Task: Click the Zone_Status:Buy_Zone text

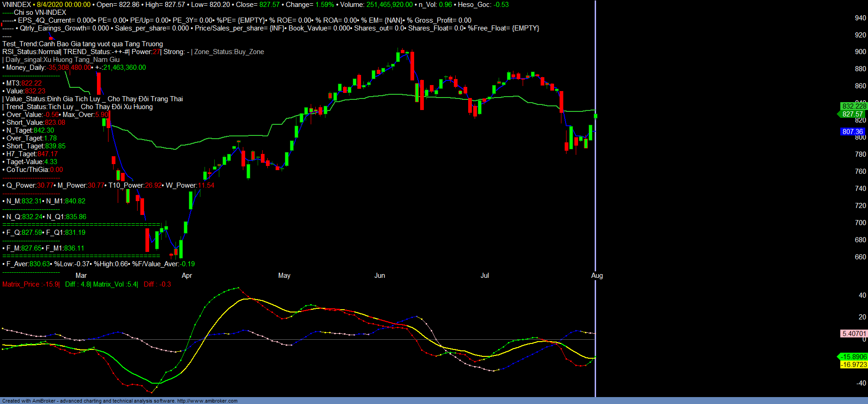Action: point(229,52)
